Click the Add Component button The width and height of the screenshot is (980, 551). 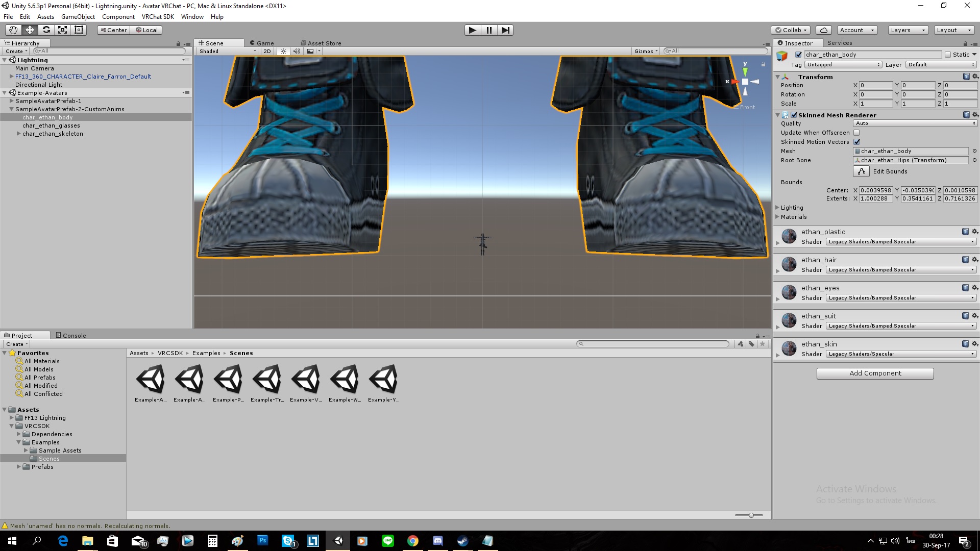[x=875, y=373]
